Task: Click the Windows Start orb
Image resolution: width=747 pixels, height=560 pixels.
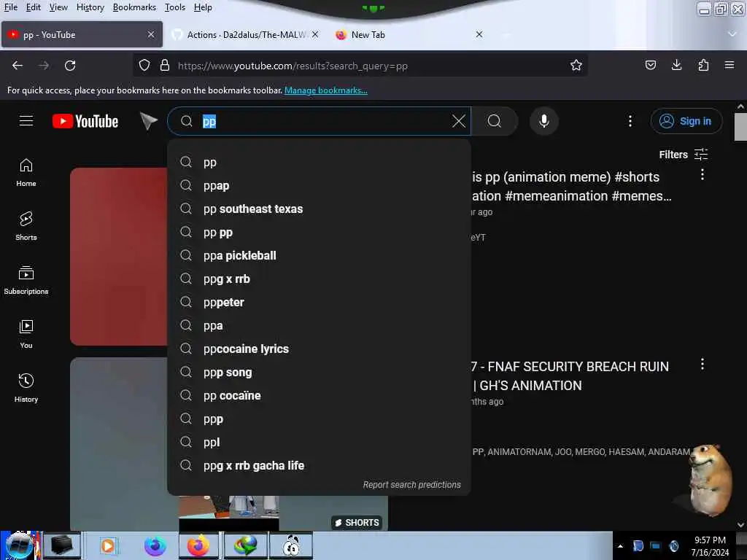Action: click(20, 545)
